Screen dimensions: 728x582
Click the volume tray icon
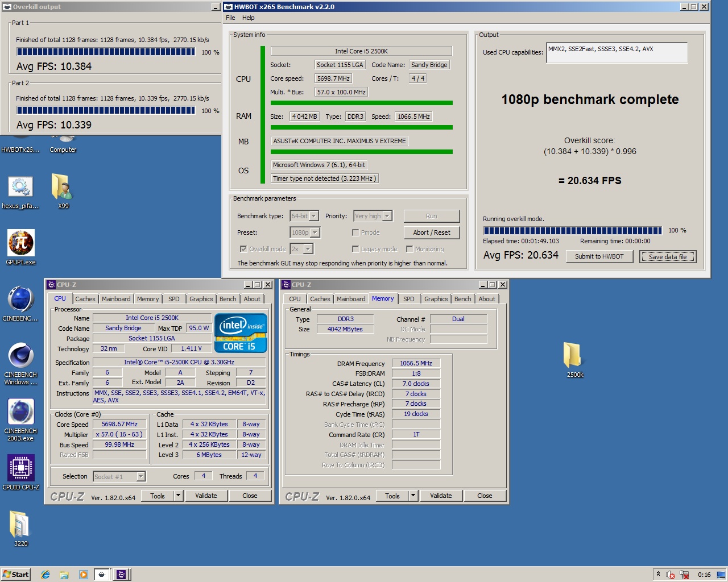[x=670, y=575]
